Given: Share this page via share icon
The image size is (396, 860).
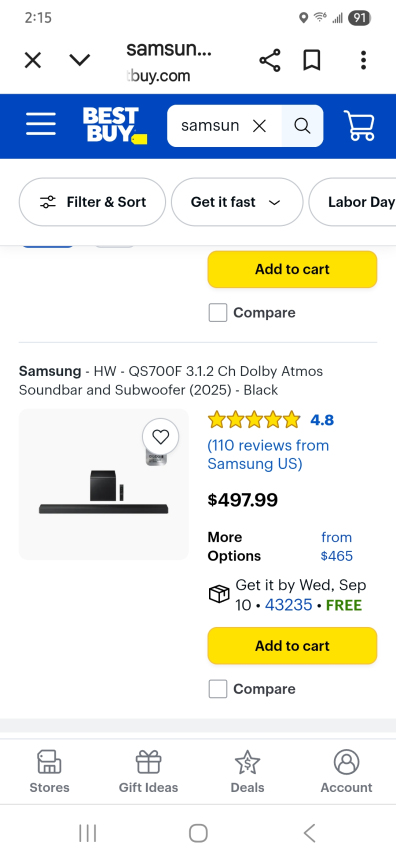Looking at the screenshot, I should (x=270, y=60).
